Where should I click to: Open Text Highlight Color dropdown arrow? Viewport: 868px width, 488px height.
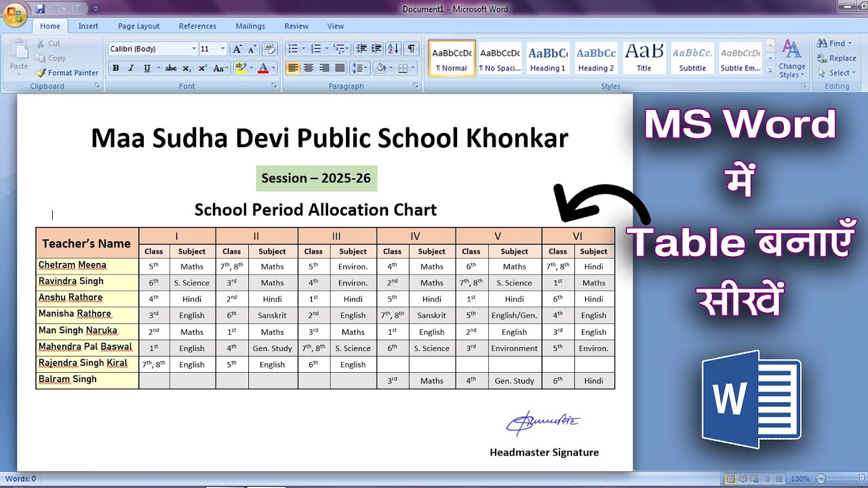[251, 68]
